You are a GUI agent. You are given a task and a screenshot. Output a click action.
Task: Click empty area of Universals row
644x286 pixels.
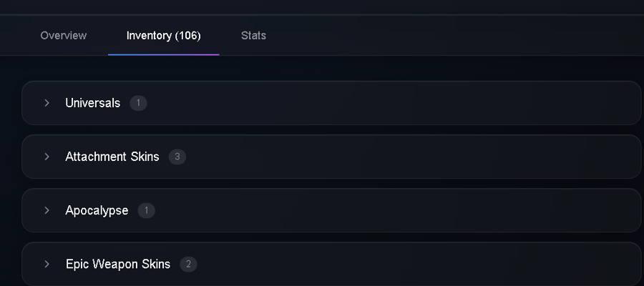click(x=390, y=103)
